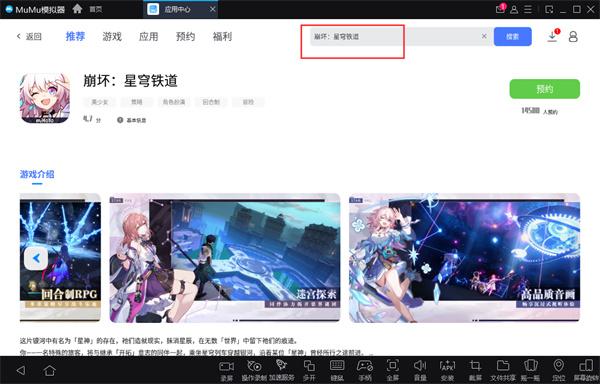Take a screenshot with 截屏
This screenshot has width=600, height=384.
[x=475, y=370]
